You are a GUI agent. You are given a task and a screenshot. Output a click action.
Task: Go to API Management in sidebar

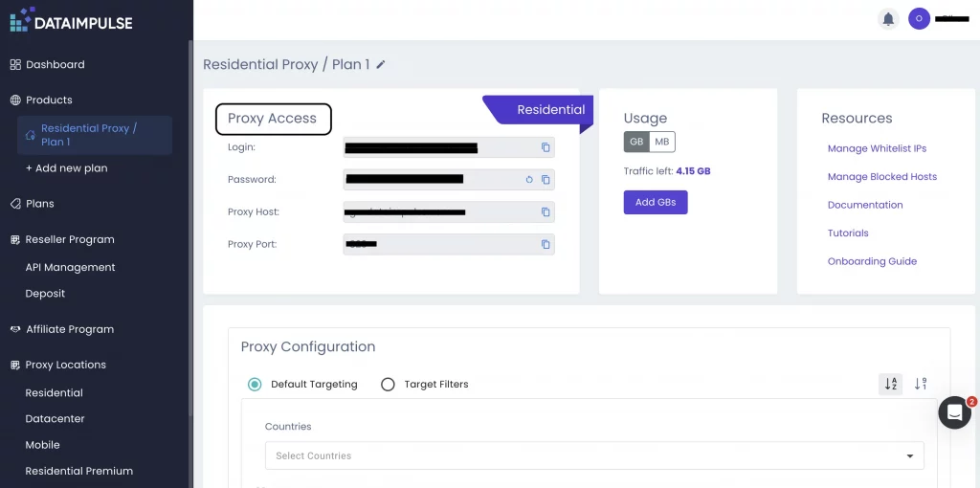(70, 268)
